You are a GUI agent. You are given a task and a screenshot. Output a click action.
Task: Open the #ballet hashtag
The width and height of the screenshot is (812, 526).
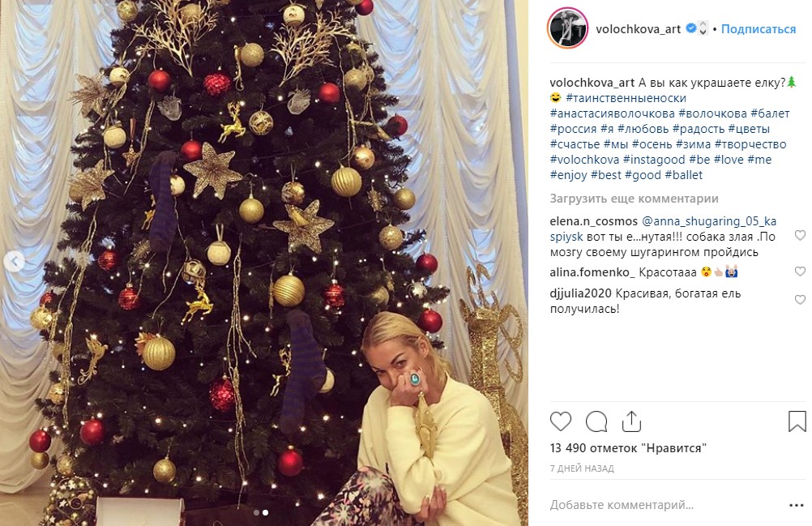point(684,175)
